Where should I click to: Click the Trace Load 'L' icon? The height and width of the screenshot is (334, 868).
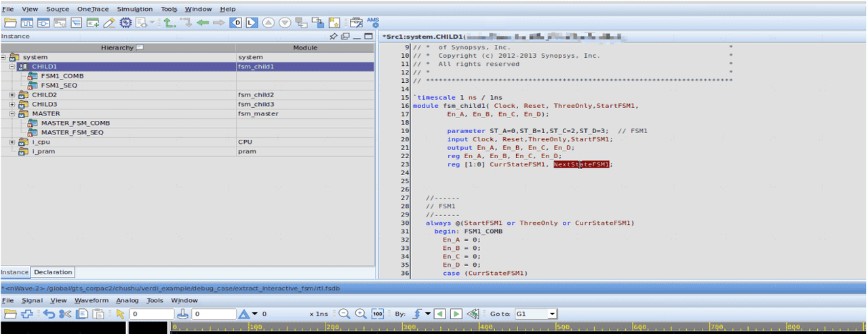[x=251, y=23]
